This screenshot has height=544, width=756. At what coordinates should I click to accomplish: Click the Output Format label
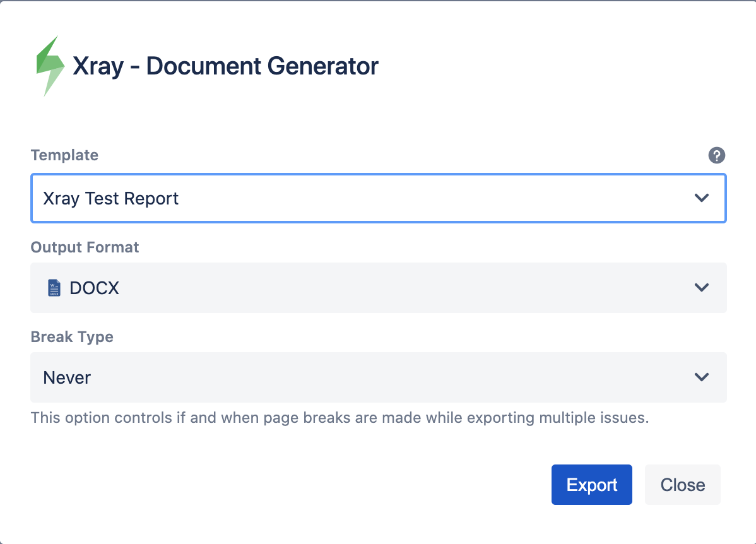click(x=85, y=247)
